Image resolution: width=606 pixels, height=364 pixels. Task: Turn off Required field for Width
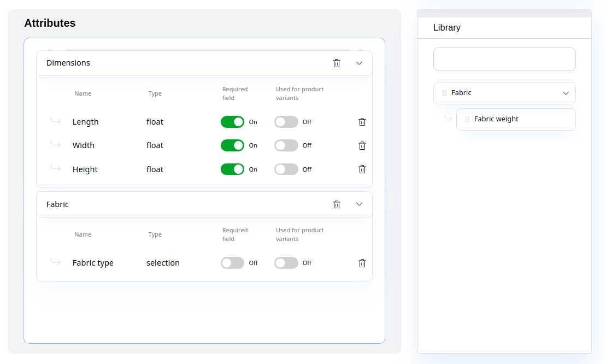click(232, 146)
